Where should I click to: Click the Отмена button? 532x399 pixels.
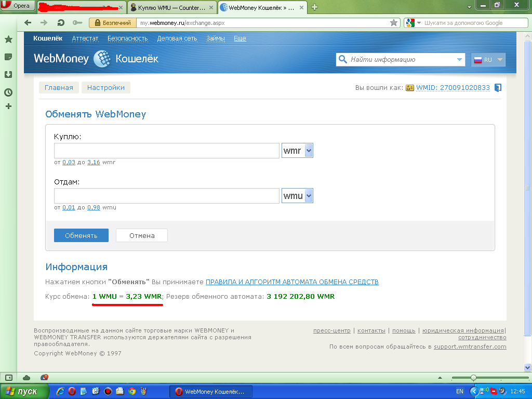point(142,235)
